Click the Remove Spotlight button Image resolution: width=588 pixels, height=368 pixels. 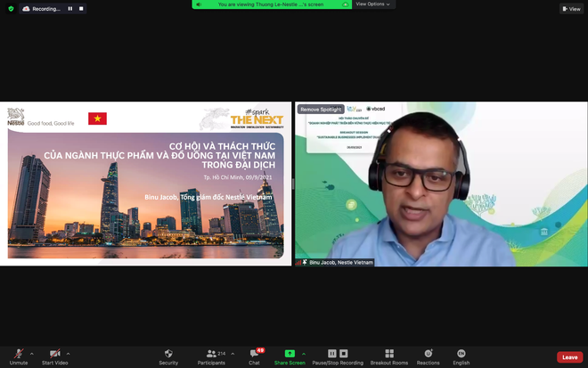pyautogui.click(x=321, y=110)
